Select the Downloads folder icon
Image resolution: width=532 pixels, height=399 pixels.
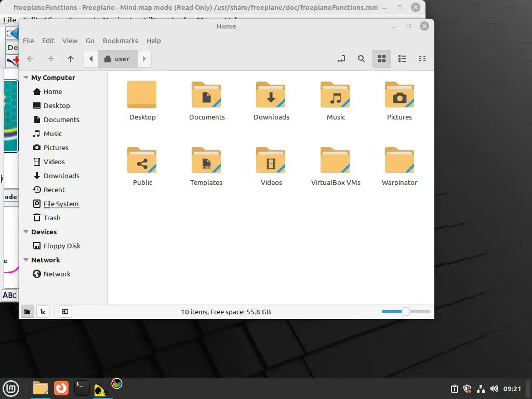271,95
